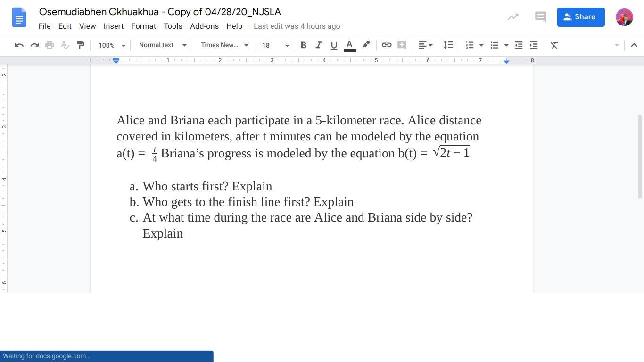Toggle bold formatting

tap(304, 45)
